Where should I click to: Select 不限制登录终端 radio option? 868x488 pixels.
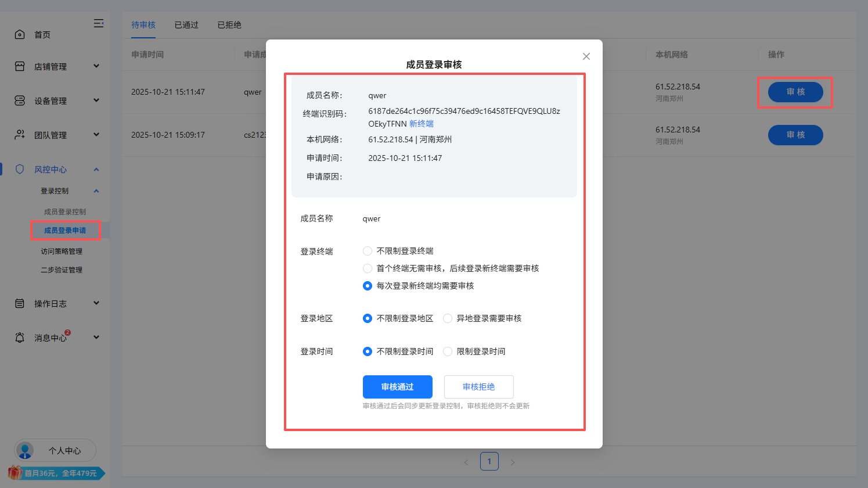click(x=368, y=251)
